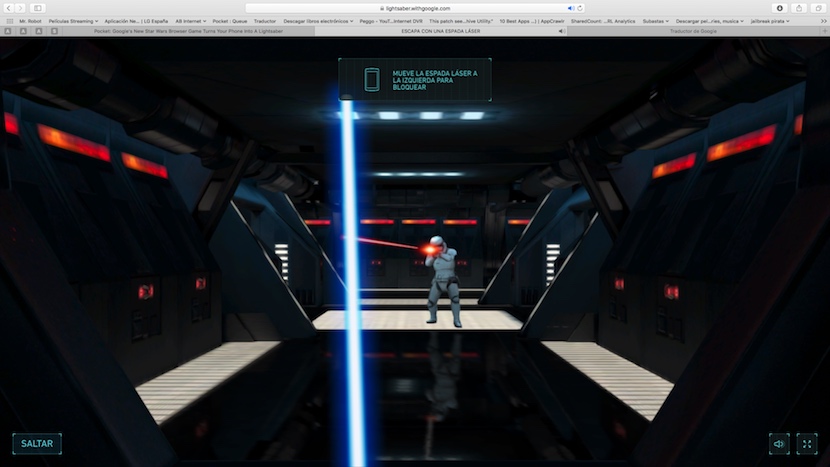Show the Safari sidebar
This screenshot has width=830, height=467.
click(x=38, y=8)
